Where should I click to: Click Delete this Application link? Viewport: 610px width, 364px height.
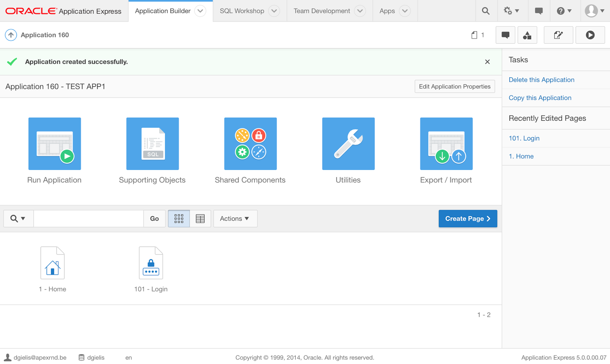[x=541, y=80]
